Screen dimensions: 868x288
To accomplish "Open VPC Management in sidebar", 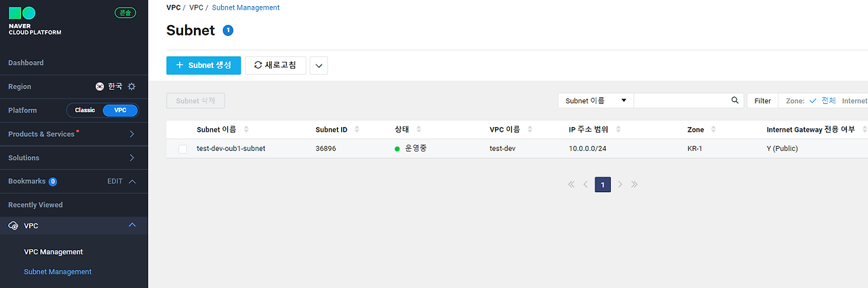I will (54, 251).
